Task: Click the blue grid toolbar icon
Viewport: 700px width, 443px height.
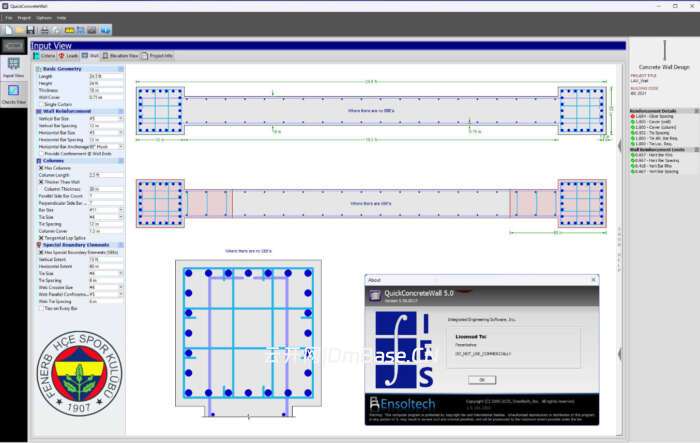Action: click(x=81, y=30)
